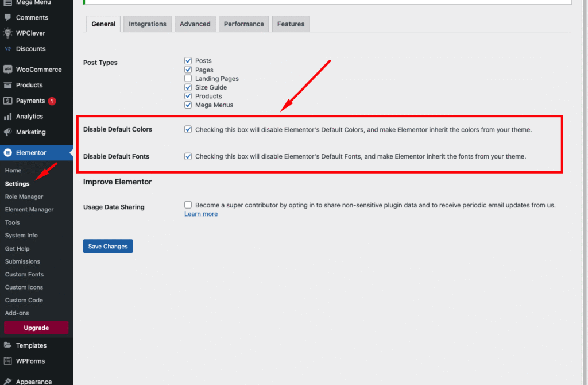Uncheck the Pages post type checkbox

[x=188, y=70]
